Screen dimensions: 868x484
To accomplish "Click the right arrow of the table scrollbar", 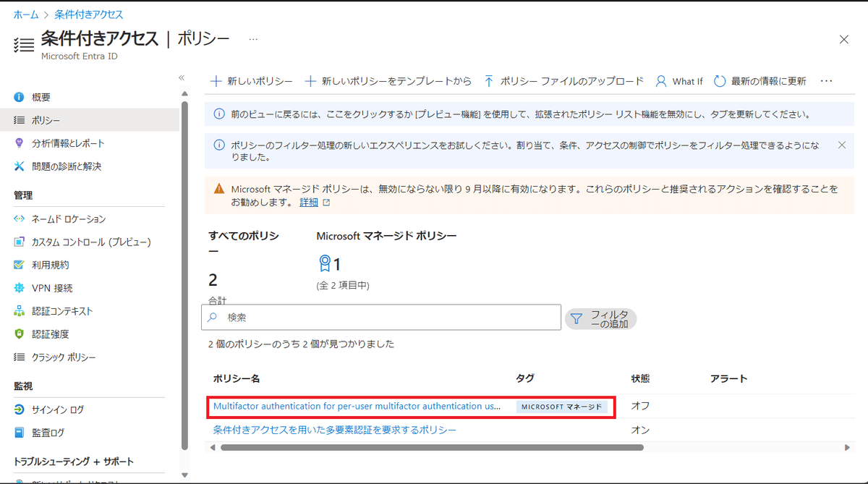I will pos(848,448).
